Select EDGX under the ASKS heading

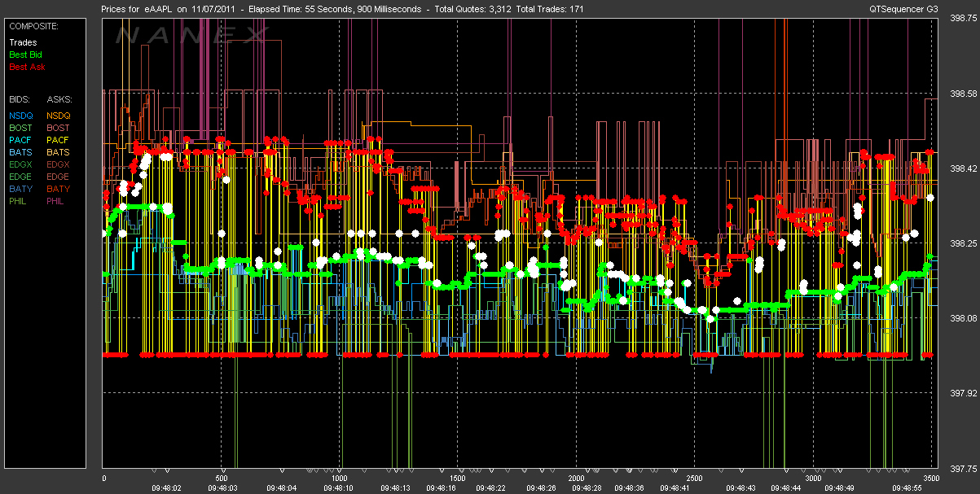pos(59,164)
